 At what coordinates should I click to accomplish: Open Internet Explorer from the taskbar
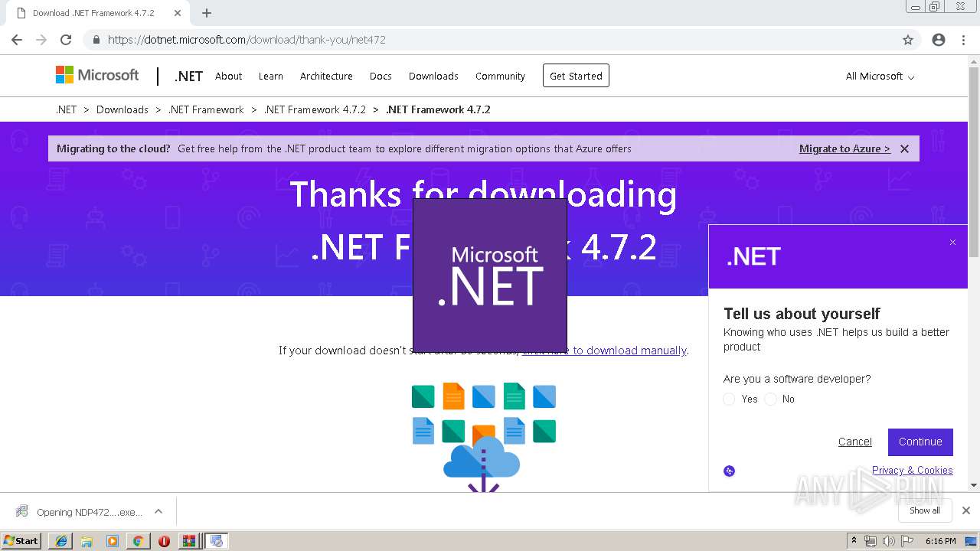(61, 541)
